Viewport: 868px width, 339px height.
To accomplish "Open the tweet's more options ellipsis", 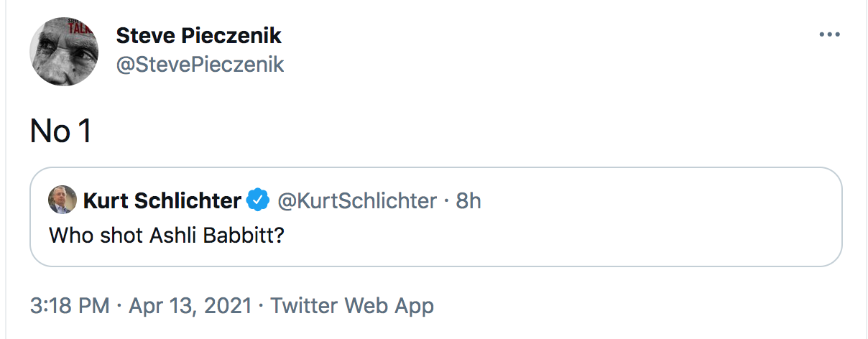I will pyautogui.click(x=829, y=34).
